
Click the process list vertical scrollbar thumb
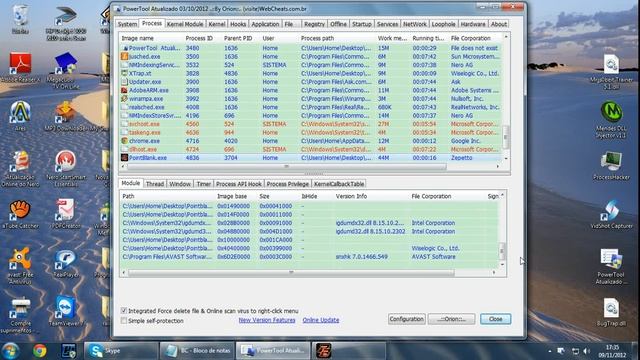(x=506, y=138)
